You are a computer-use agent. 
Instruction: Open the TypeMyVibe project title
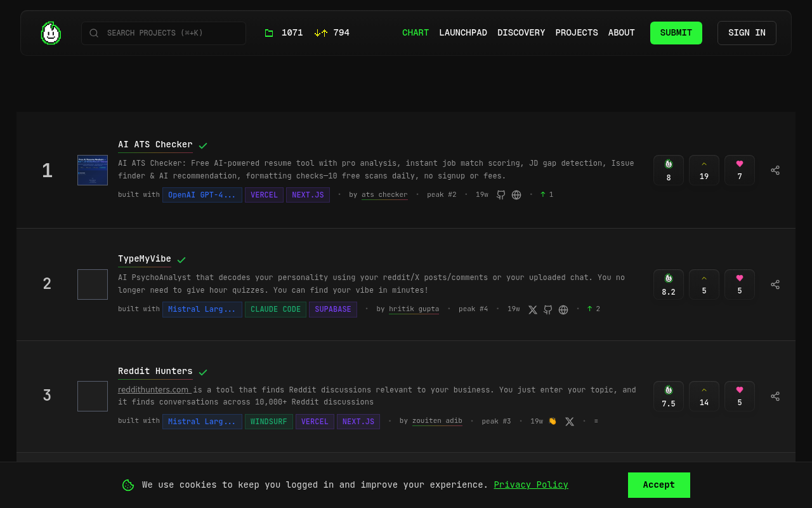tap(145, 259)
